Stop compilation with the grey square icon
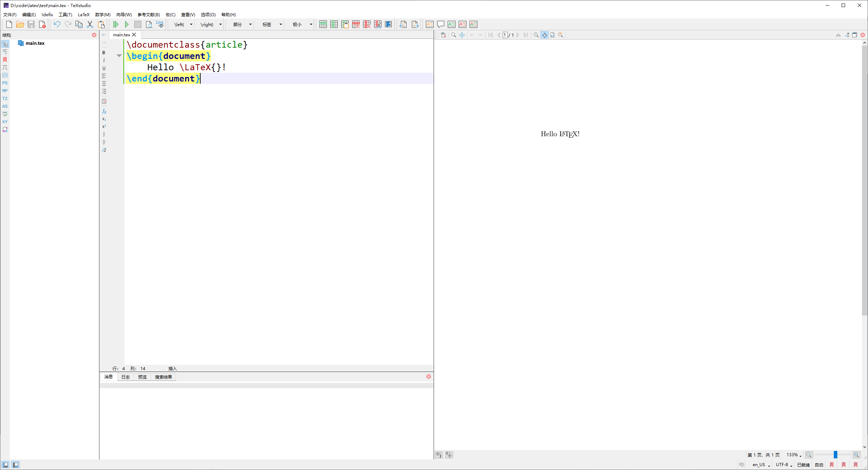The image size is (868, 470). [138, 24]
